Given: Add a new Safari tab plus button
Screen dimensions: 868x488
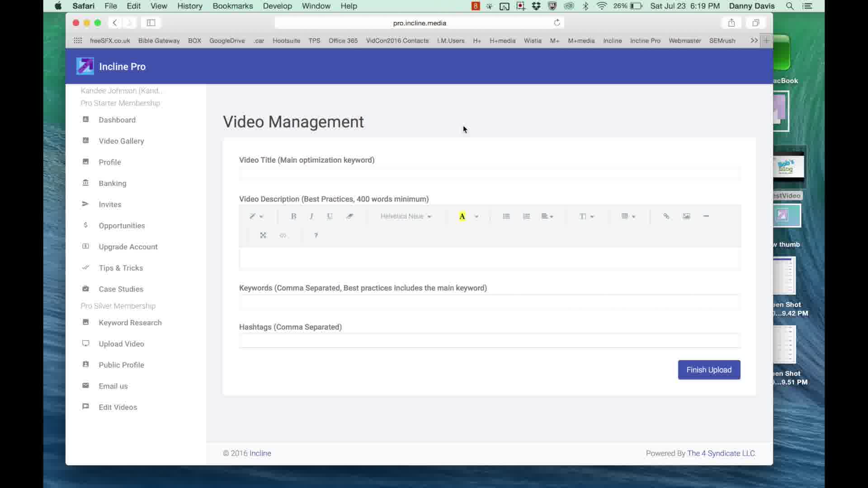Looking at the screenshot, I should 766,41.
